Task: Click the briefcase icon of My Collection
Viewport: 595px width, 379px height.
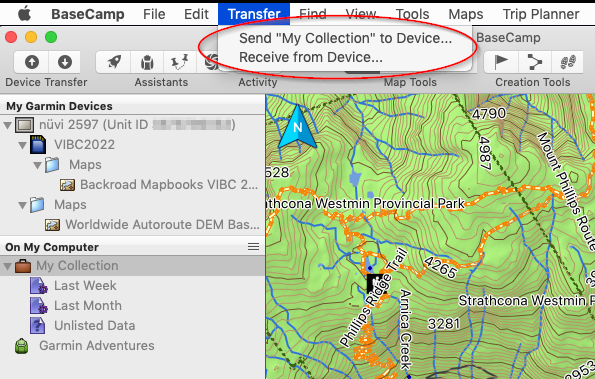Action: [x=23, y=266]
